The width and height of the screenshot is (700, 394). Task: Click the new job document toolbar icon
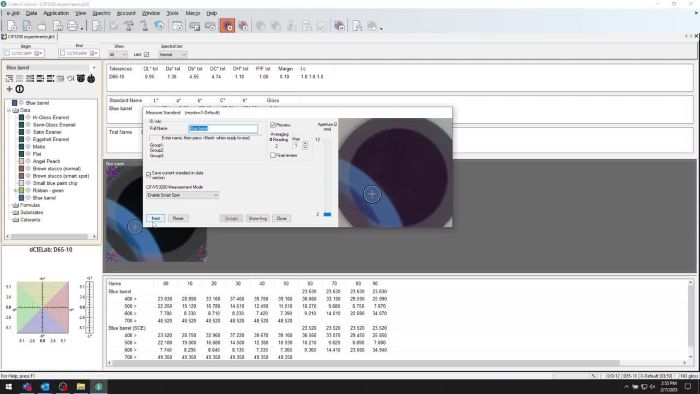click(12, 26)
